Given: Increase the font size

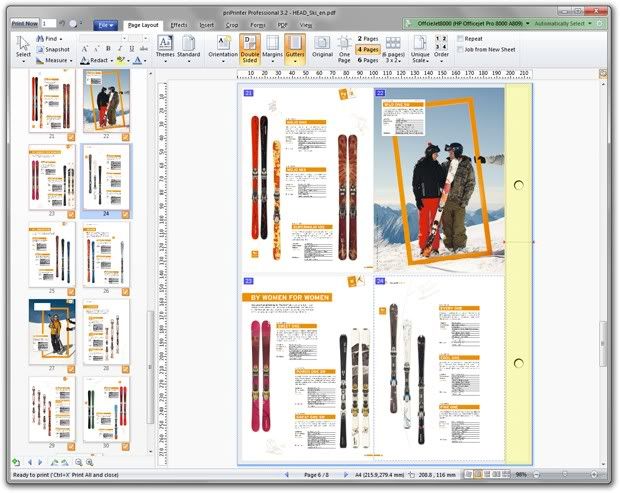Looking at the screenshot, I should tap(84, 49).
